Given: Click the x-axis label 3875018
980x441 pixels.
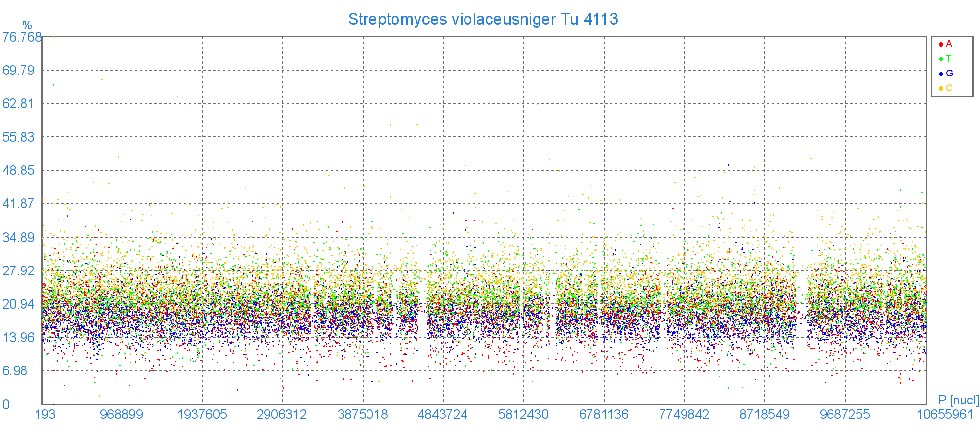Looking at the screenshot, I should point(363,415).
